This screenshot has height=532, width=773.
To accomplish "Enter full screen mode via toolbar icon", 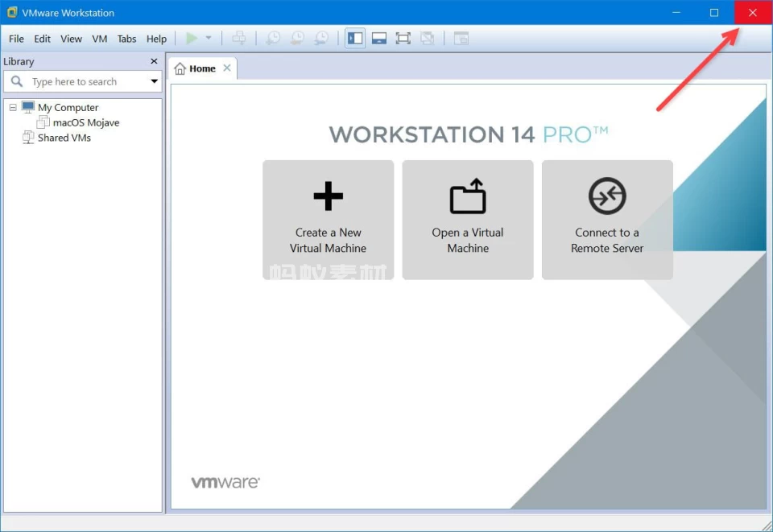I will [403, 39].
